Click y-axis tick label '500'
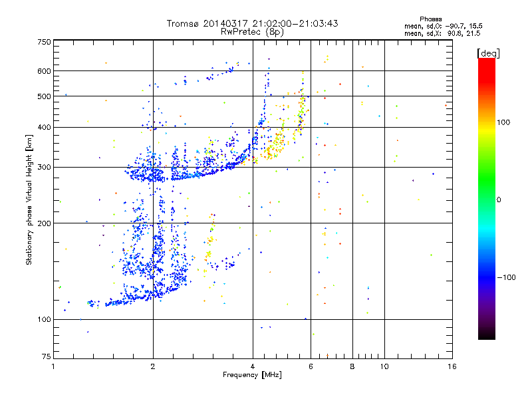Image resolution: width=532 pixels, height=399 pixels. coord(44,96)
